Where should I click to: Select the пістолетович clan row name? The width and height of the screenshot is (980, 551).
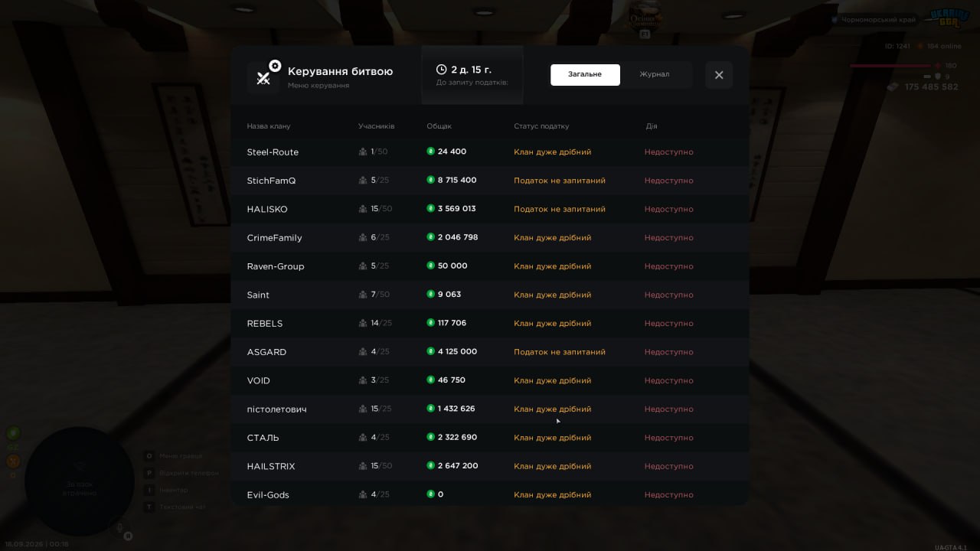coord(276,409)
